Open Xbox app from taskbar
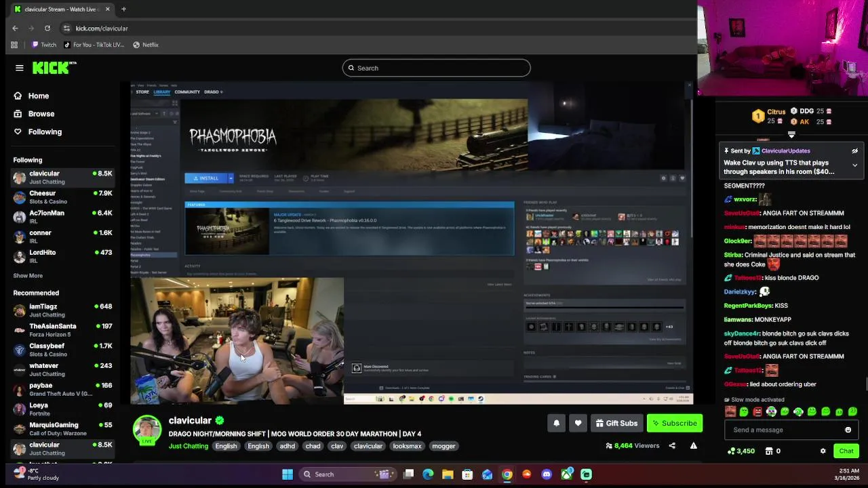The height and width of the screenshot is (488, 868). pos(567,474)
